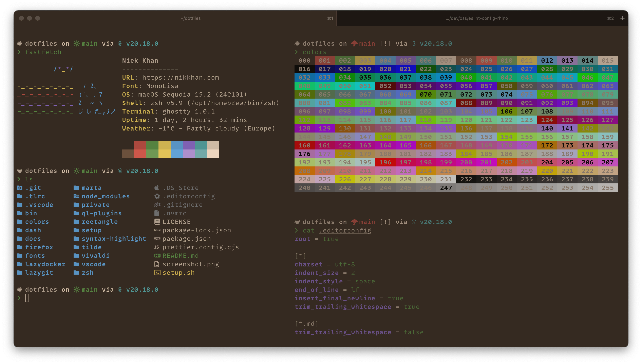Click color cell 255 in the colors table
This screenshot has width=642, height=364.
pyautogui.click(x=608, y=188)
